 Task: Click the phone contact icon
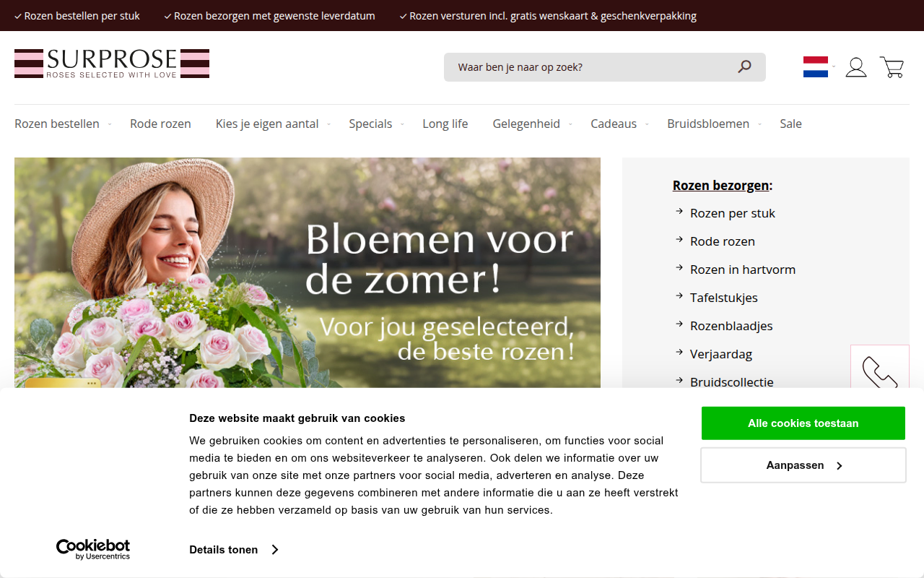pyautogui.click(x=880, y=373)
